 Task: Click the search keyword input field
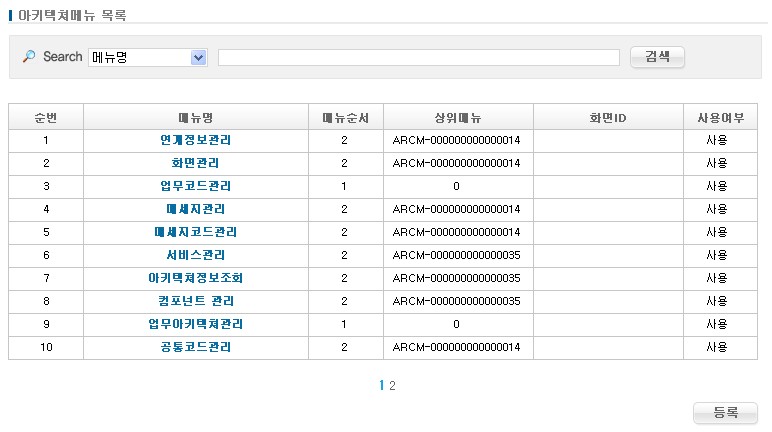418,57
